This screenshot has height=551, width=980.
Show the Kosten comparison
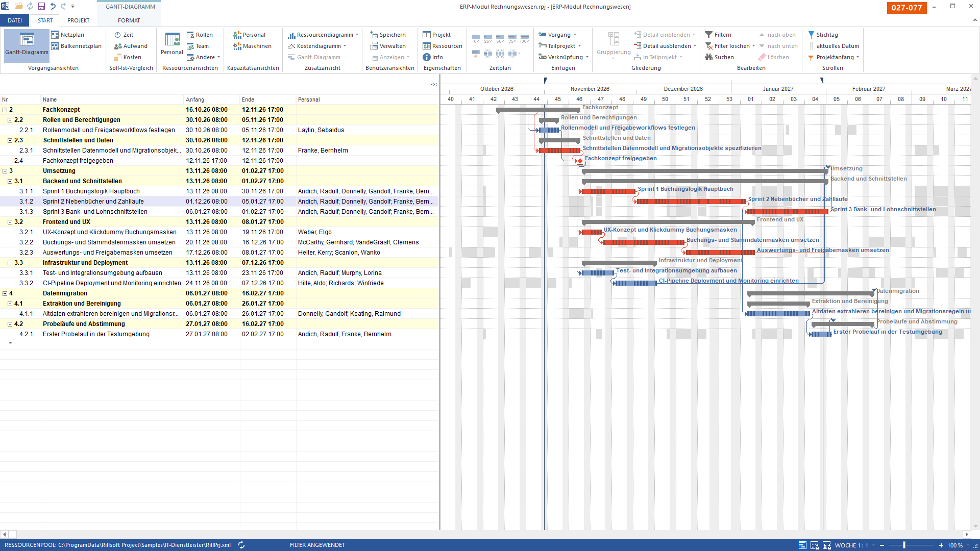(128, 57)
